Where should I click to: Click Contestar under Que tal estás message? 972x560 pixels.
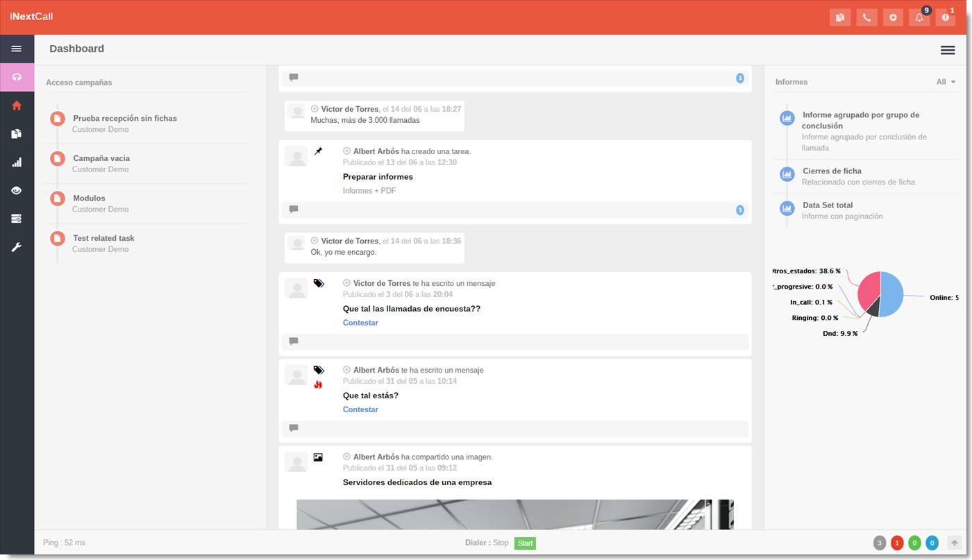pyautogui.click(x=360, y=409)
